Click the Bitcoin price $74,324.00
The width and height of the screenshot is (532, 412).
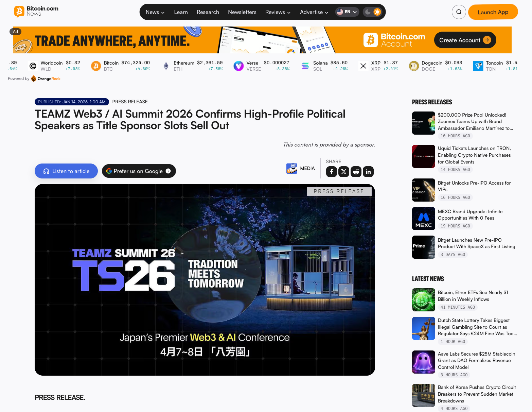pos(136,63)
